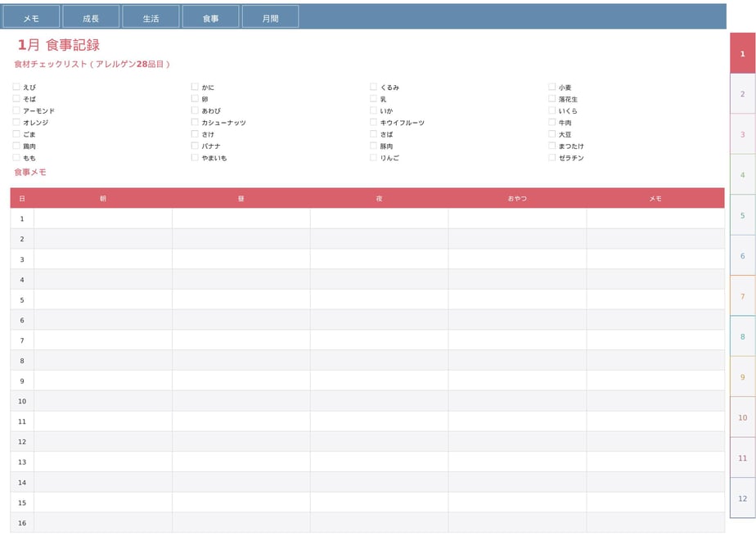This screenshot has width=756, height=540.
Task: Click the 朝 column header
Action: click(x=103, y=198)
